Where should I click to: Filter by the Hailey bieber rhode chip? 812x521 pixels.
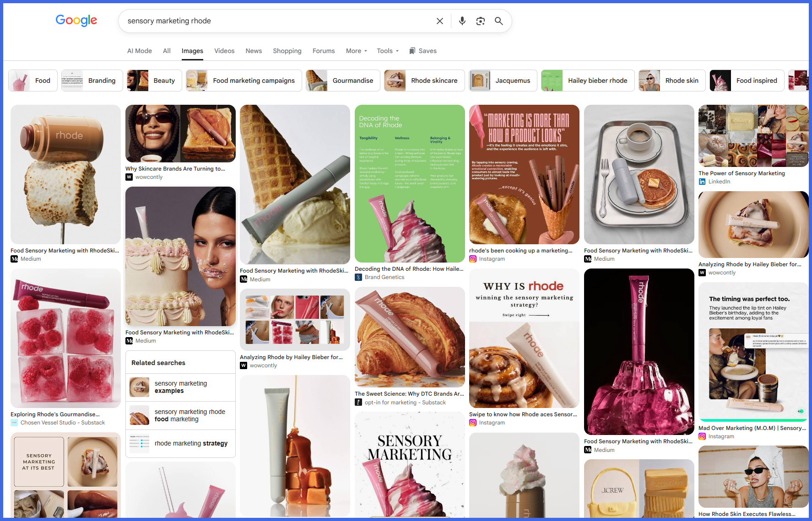588,81
